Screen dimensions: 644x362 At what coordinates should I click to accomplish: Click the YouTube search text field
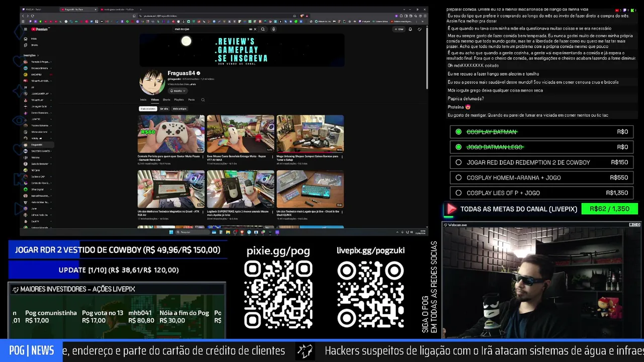pyautogui.click(x=211, y=29)
